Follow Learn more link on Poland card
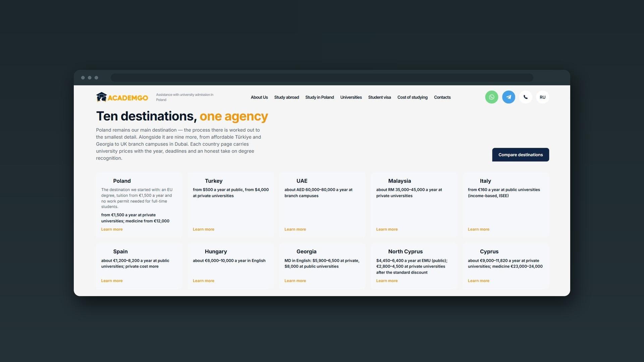 tap(112, 229)
